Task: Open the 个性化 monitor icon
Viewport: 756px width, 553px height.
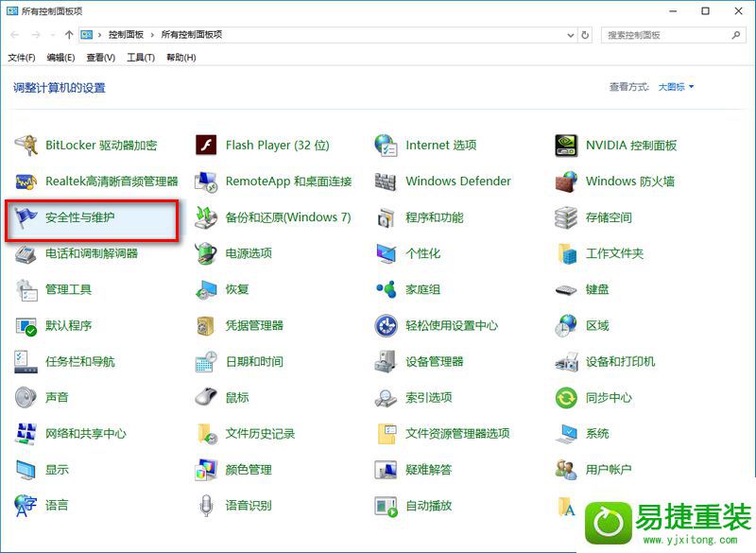Action: coord(386,253)
